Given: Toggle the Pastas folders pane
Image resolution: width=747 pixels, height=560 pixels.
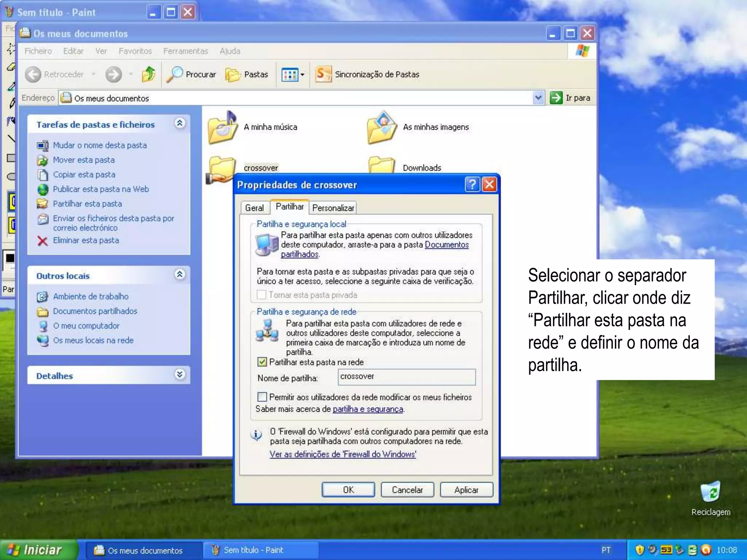Looking at the screenshot, I should click(x=247, y=74).
